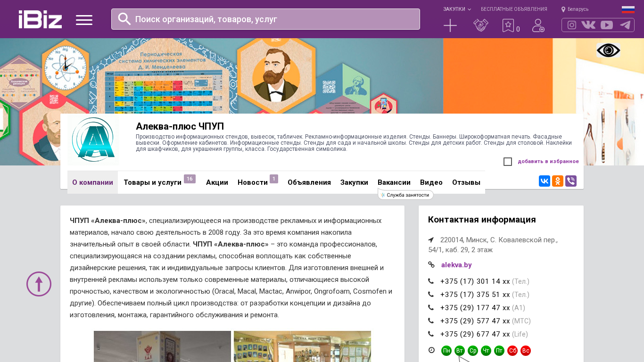Reveal A1 phone +375 (29) 177 47 xx
The width and height of the screenshot is (644, 362).
tap(475, 308)
